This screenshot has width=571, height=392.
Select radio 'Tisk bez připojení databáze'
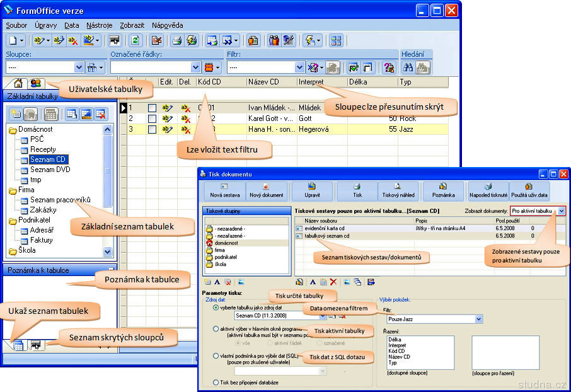[x=216, y=382]
